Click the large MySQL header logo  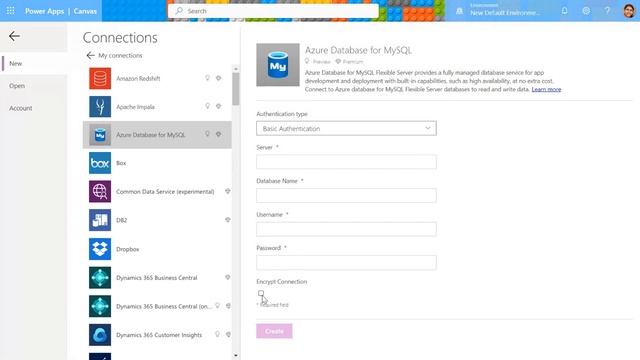point(278,65)
